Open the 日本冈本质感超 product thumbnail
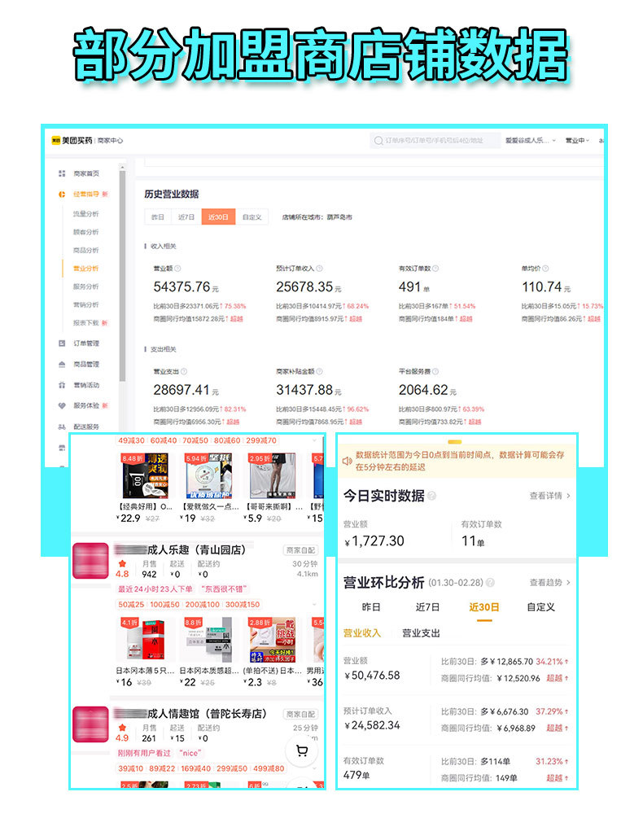Viewport: 643px width, 840px height. tap(208, 640)
